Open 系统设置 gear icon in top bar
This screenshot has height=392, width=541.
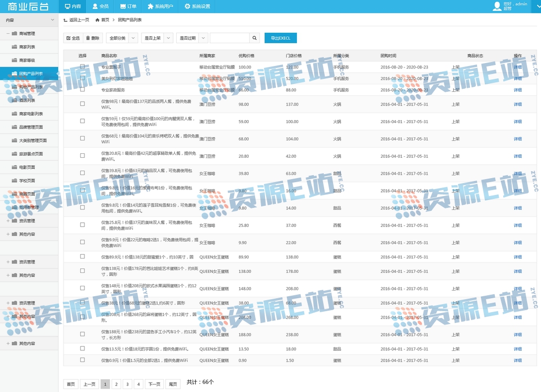(187, 6)
